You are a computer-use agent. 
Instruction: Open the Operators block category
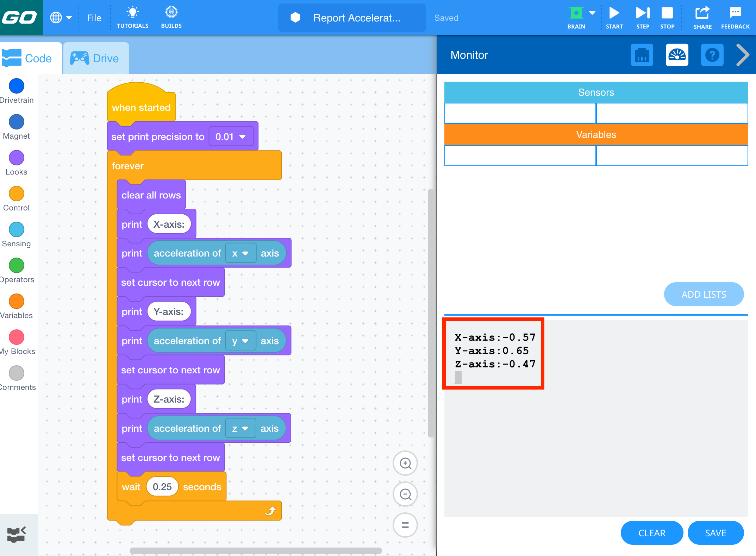[16, 265]
